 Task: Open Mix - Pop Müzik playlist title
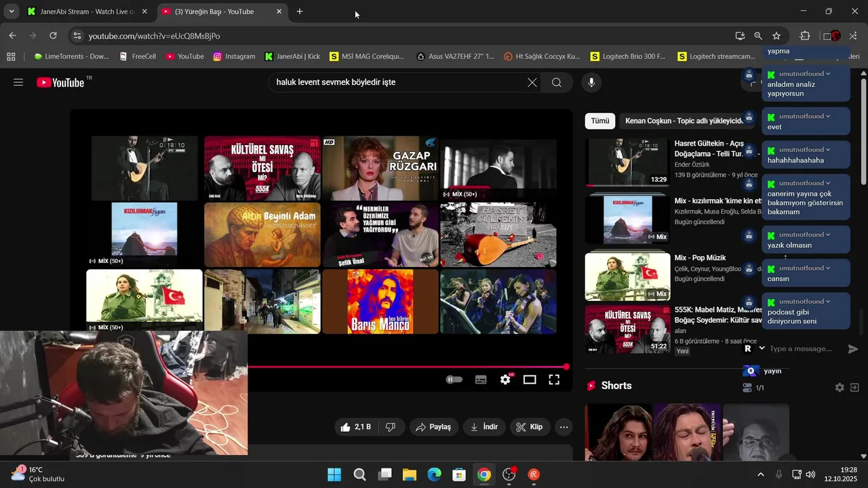pyautogui.click(x=701, y=258)
